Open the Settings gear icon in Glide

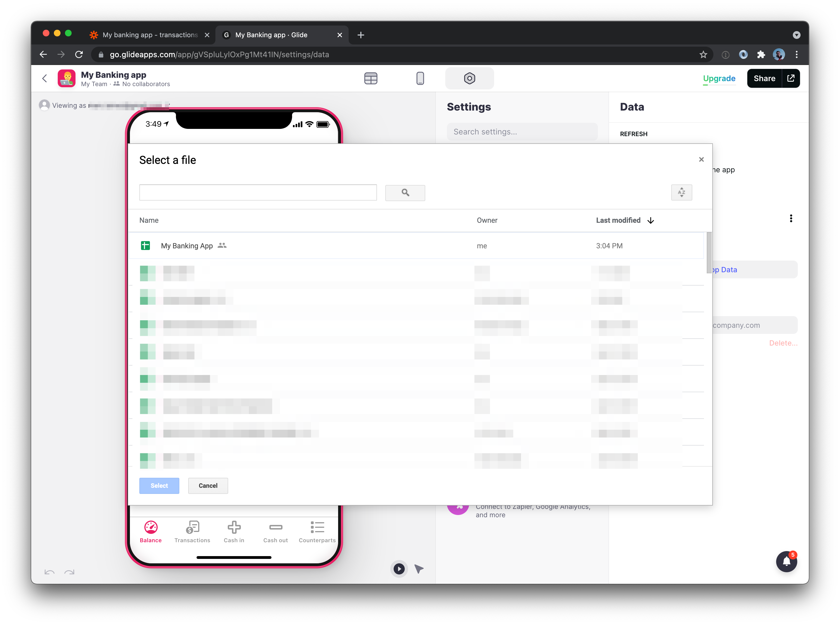(469, 78)
